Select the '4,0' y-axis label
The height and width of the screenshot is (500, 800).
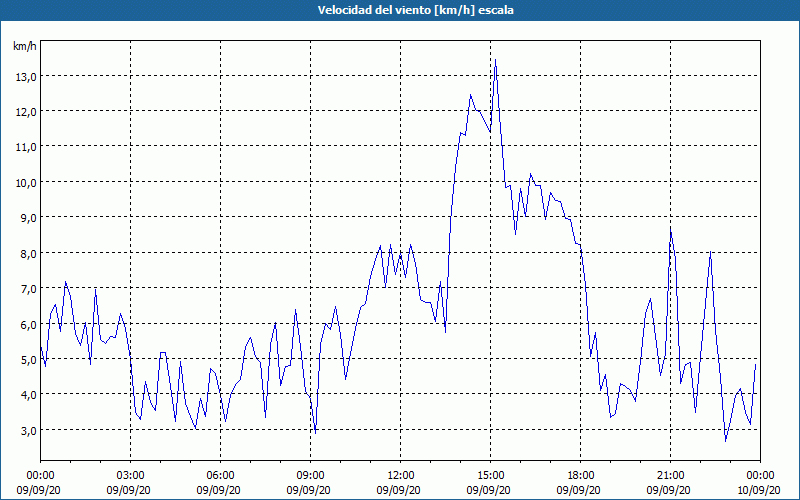click(x=29, y=395)
